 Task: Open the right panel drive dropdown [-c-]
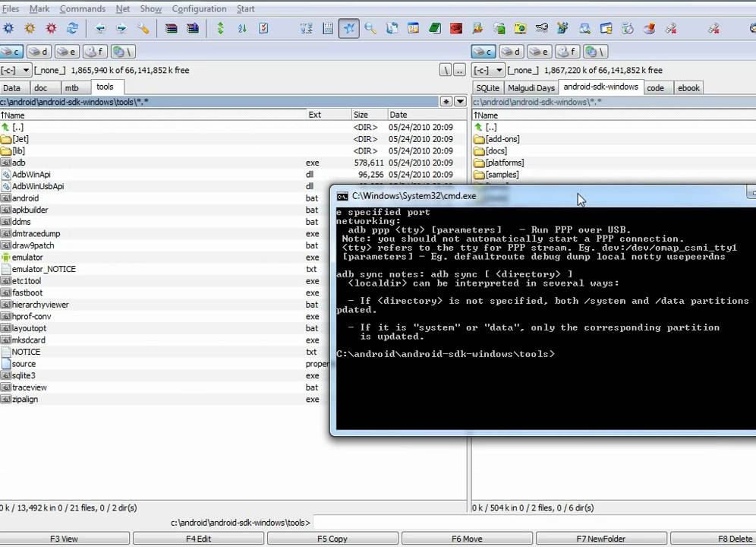tap(488, 70)
